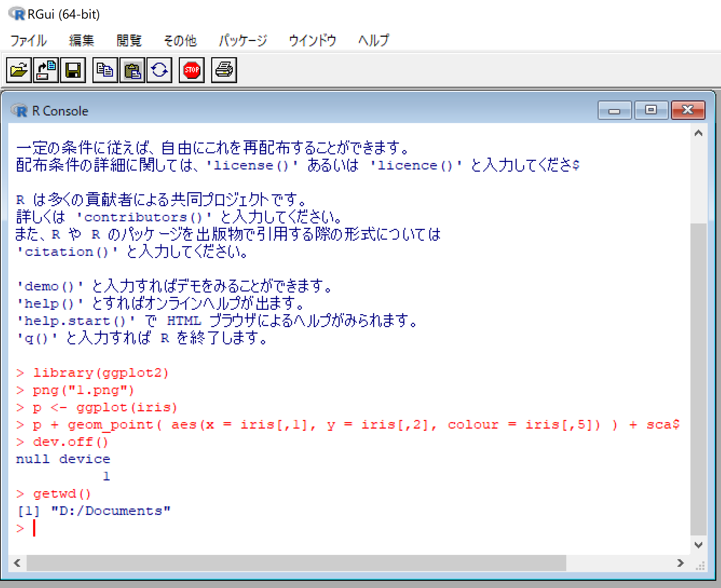Viewport: 721px width, 588px height.
Task: Click the print icon
Action: pyautogui.click(x=224, y=70)
